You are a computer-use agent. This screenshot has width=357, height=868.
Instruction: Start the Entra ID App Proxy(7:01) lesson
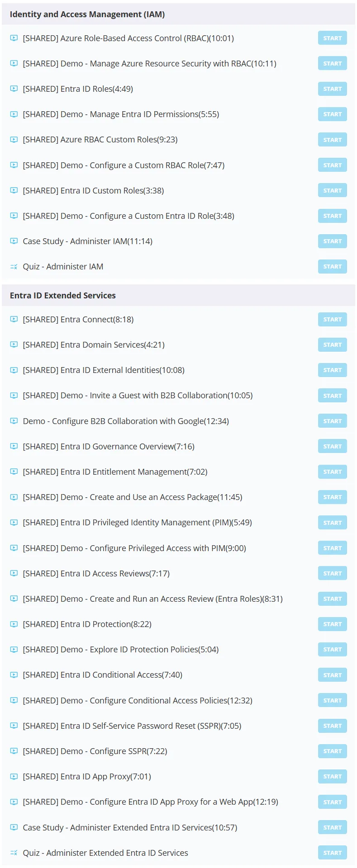(333, 776)
